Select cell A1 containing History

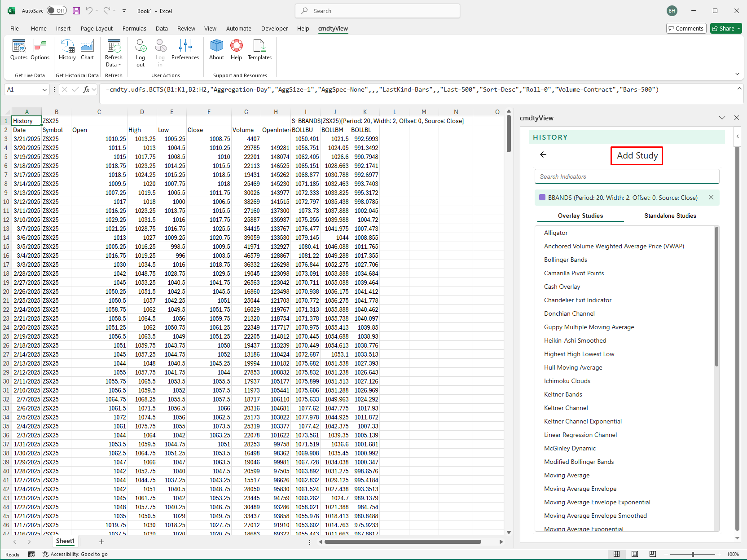tap(26, 121)
